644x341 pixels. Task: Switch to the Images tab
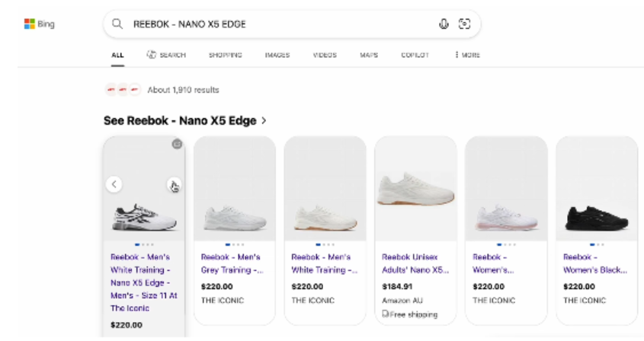click(277, 55)
